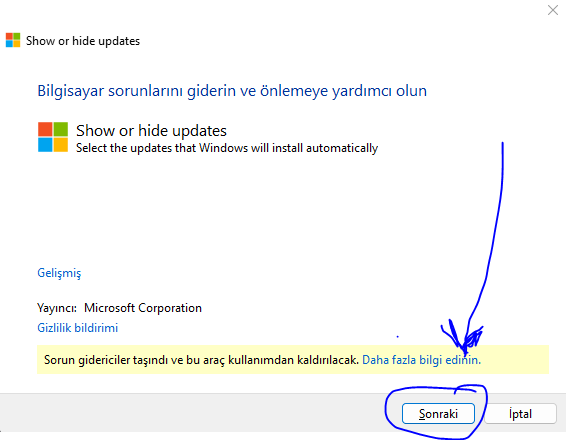Click the yellow Sorun gidericiler taşındı notice text

coord(201,360)
